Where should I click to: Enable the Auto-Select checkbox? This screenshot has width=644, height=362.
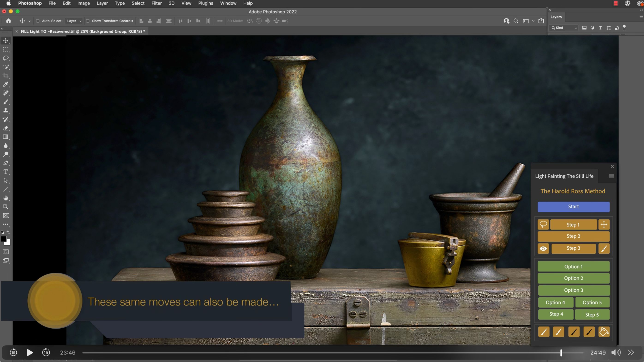(x=38, y=21)
